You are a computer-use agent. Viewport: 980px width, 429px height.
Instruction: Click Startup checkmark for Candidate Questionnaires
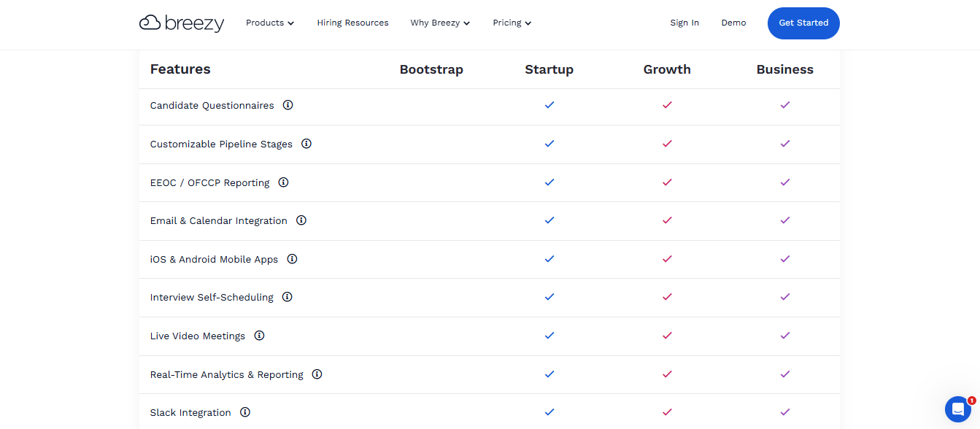pyautogui.click(x=549, y=105)
